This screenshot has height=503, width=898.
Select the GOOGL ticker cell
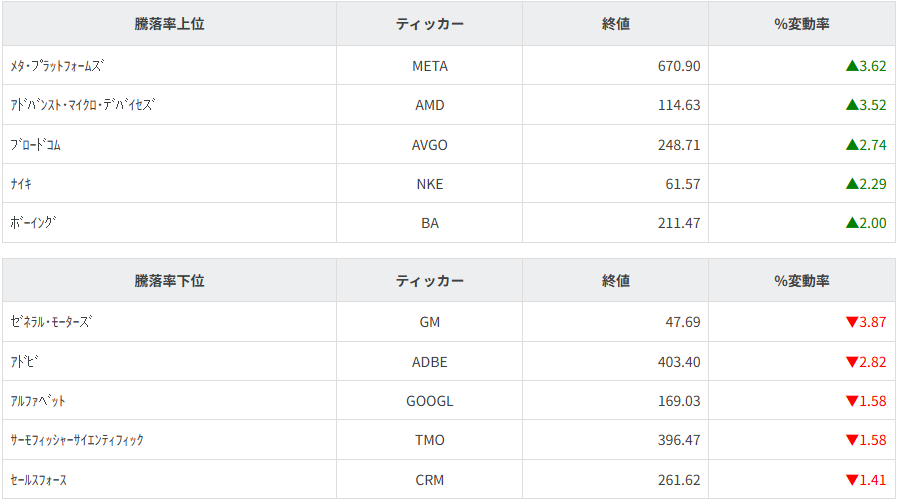(x=430, y=401)
